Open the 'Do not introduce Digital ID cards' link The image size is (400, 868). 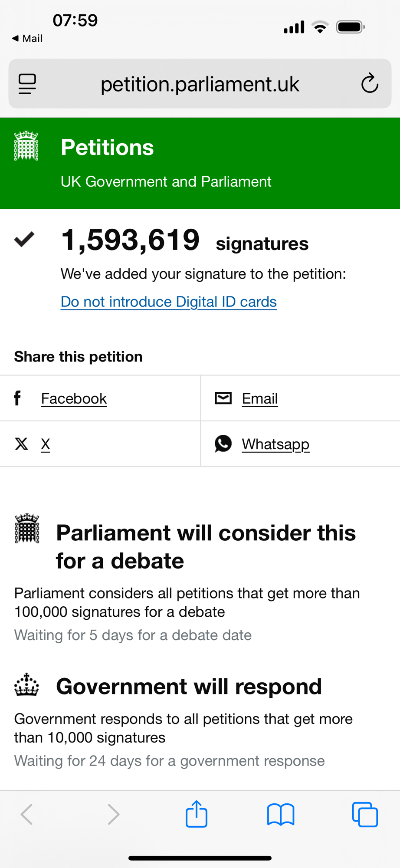click(168, 302)
